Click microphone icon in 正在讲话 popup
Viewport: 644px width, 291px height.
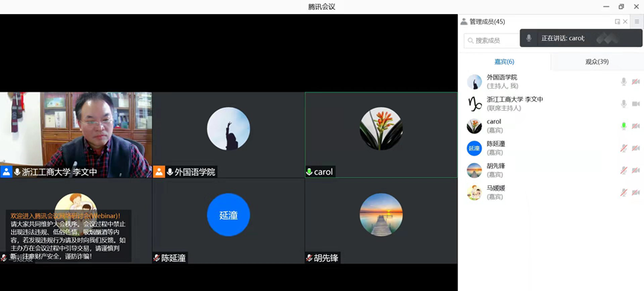[529, 38]
